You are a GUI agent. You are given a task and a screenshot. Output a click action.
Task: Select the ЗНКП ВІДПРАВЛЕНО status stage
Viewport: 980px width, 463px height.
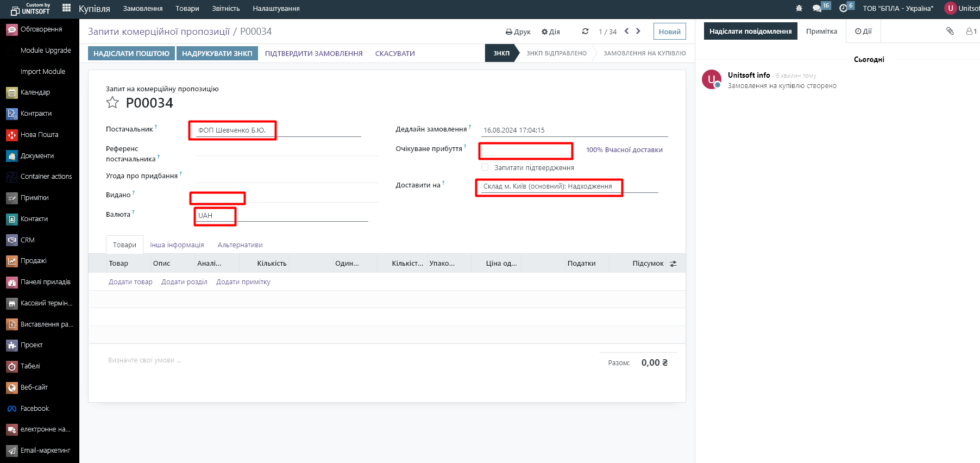pyautogui.click(x=556, y=53)
